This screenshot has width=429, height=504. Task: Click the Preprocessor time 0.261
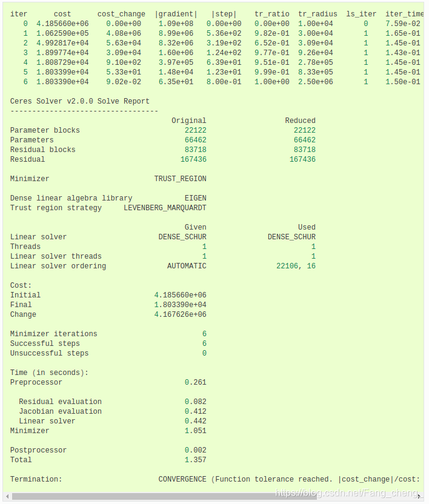pyautogui.click(x=196, y=382)
